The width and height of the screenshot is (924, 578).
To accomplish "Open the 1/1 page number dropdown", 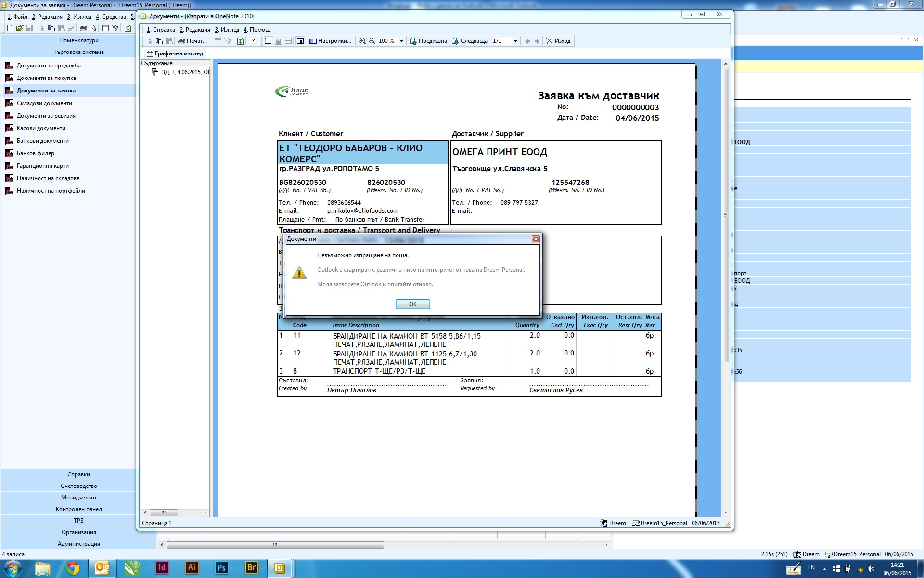I will click(x=515, y=41).
